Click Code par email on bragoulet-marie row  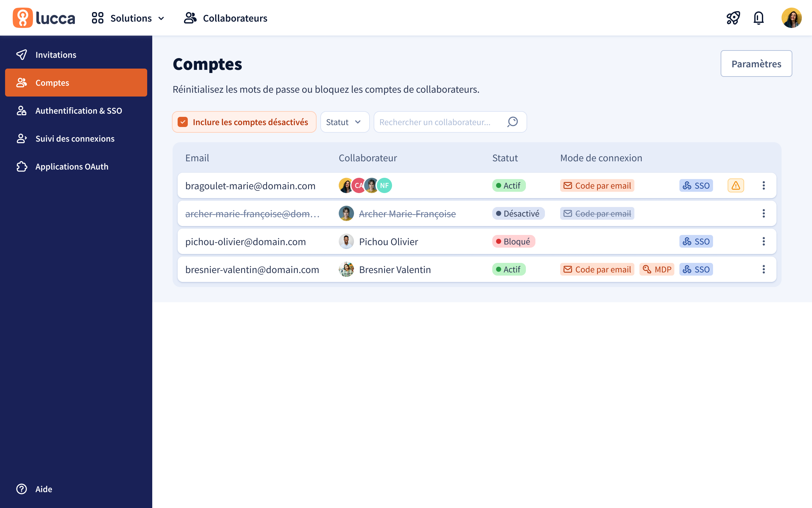click(x=597, y=185)
